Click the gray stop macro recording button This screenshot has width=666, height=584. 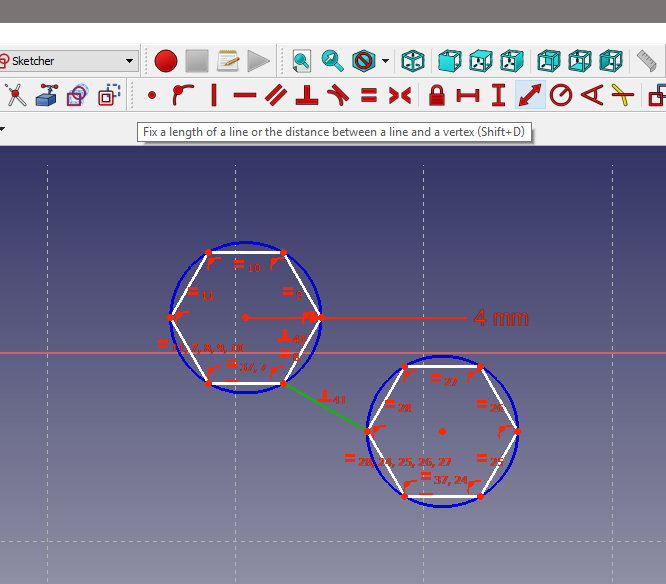197,61
